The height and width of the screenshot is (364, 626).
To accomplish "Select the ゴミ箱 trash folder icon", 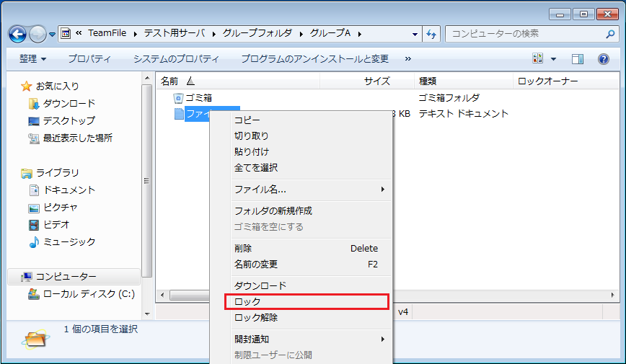I will pos(179,97).
